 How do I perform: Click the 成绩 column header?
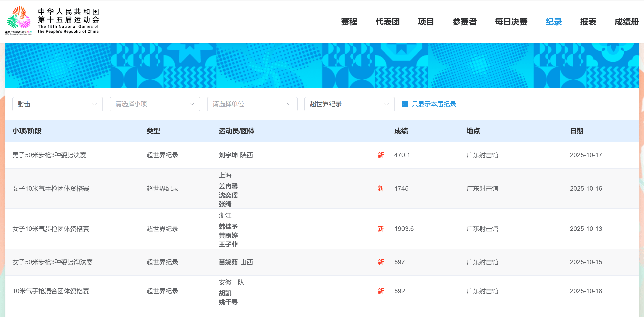[x=401, y=131]
